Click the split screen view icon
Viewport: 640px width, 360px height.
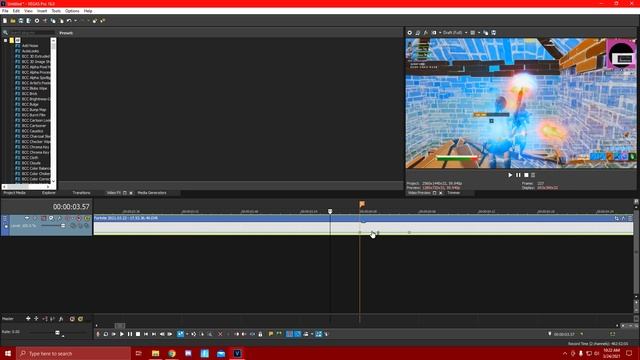pyautogui.click(x=434, y=33)
